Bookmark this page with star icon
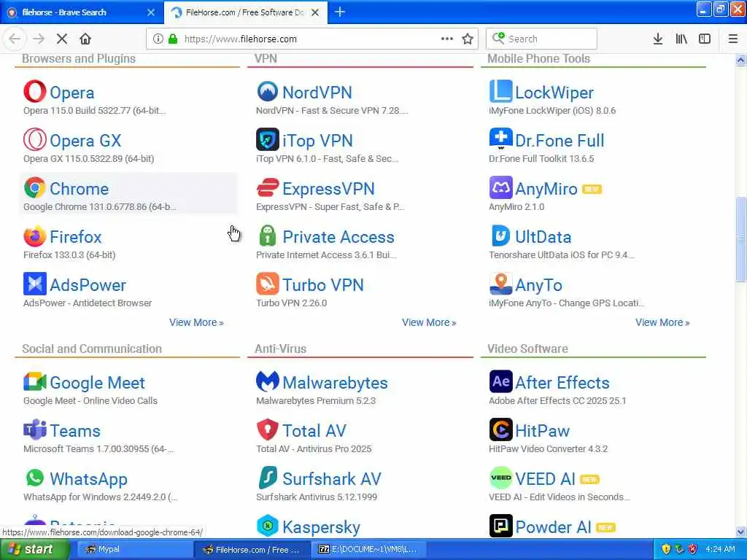 [468, 39]
